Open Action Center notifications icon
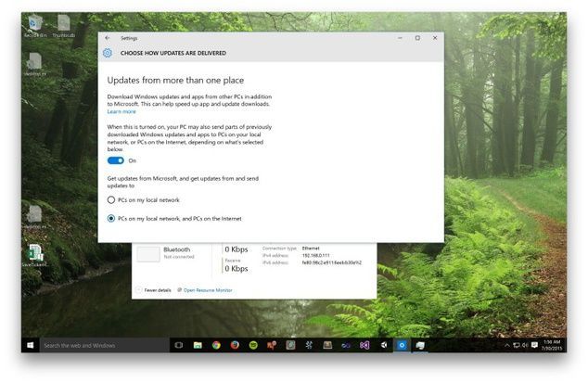This screenshot has height=383, width=588. (535, 345)
